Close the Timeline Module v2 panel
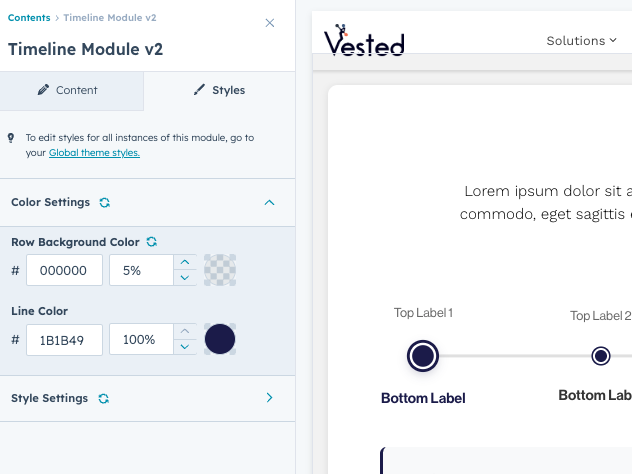Viewport: 632px width, 474px height. pos(269,23)
